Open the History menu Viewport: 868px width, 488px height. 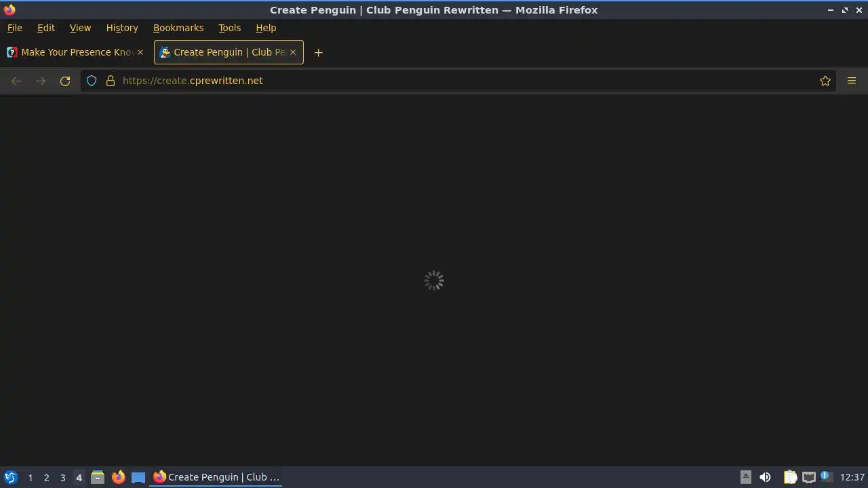pyautogui.click(x=122, y=28)
